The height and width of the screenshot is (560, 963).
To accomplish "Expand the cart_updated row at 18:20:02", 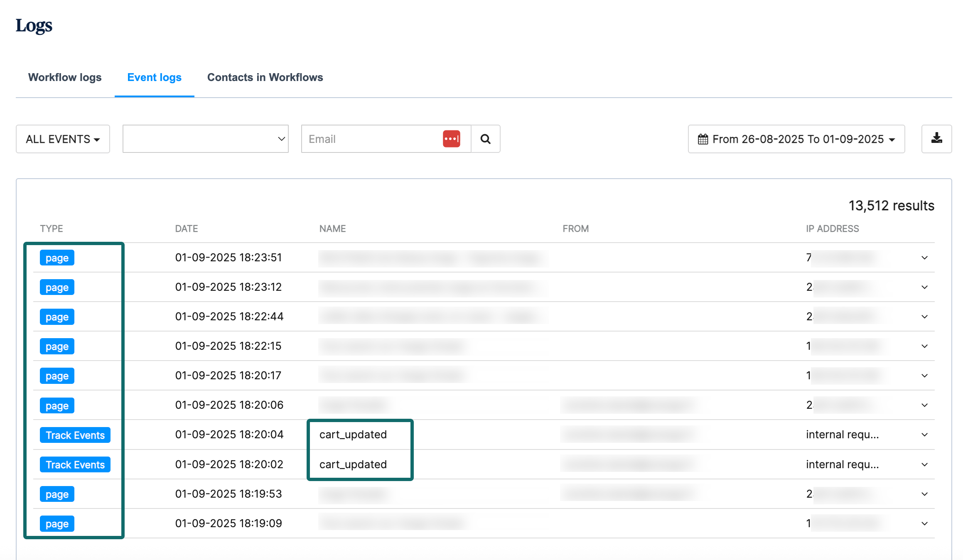I will coord(924,464).
